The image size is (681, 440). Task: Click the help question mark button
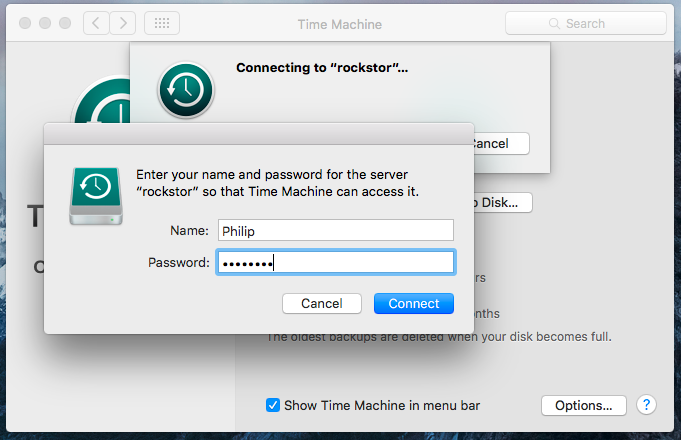(x=646, y=405)
